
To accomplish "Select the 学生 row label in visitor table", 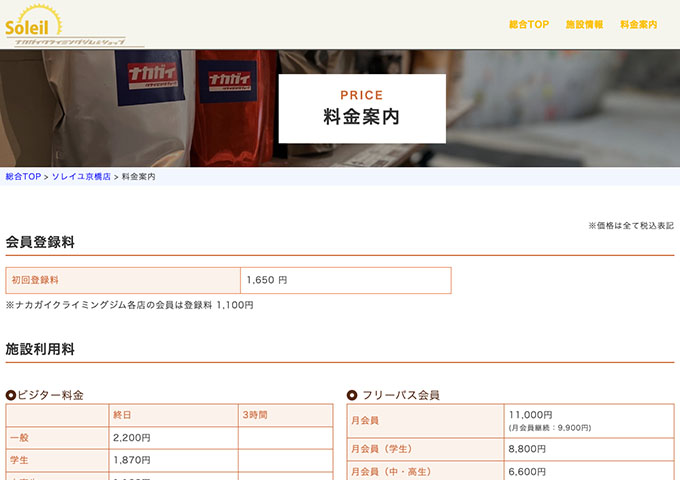I will (57, 460).
